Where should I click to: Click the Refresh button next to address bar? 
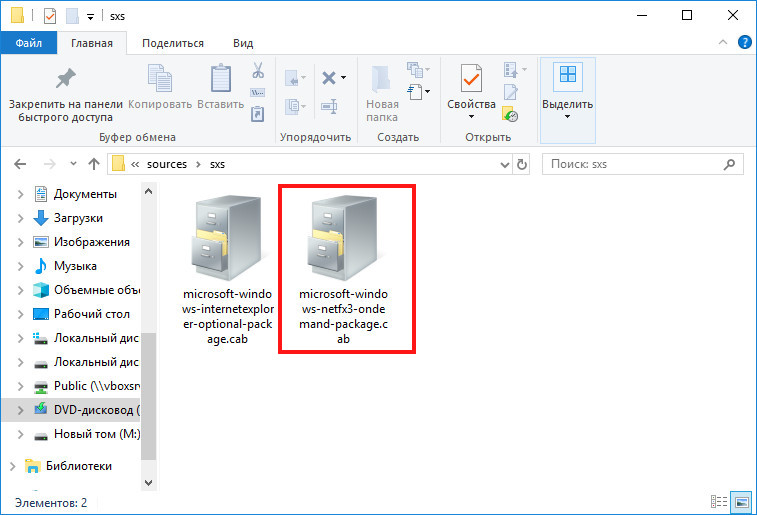coord(522,165)
